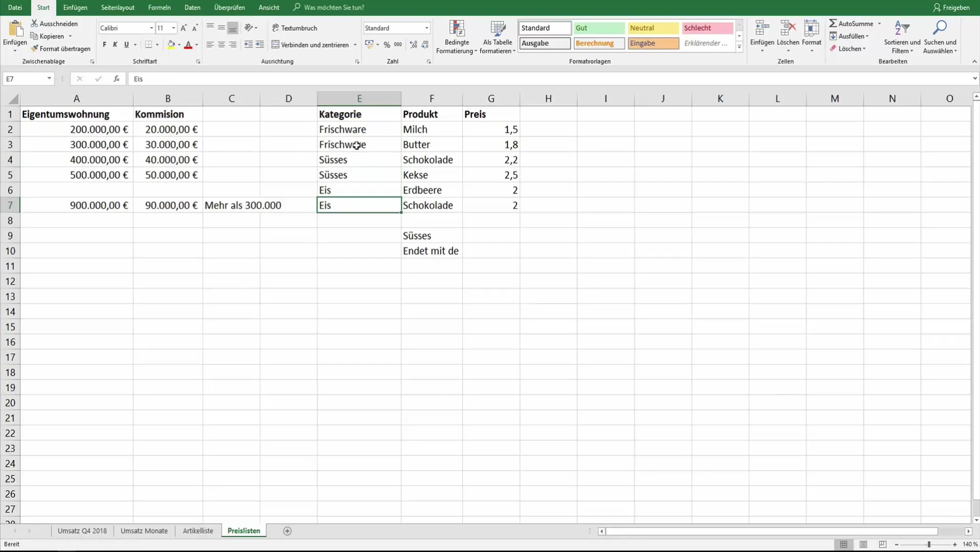Toggle bold formatting F
Viewport: 980px width, 552px height.
point(104,45)
